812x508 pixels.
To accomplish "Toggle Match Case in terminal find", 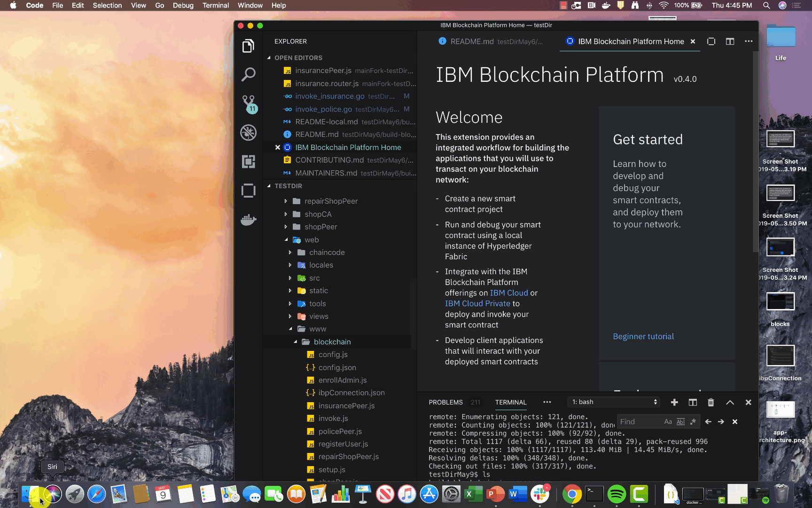I will pos(668,421).
